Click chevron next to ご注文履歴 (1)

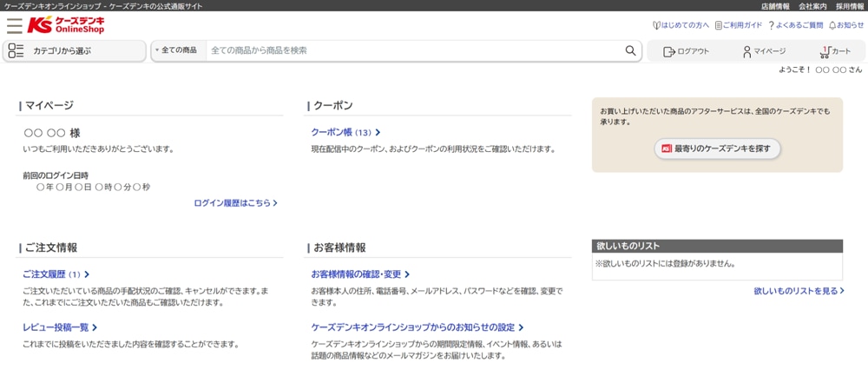[x=87, y=274]
